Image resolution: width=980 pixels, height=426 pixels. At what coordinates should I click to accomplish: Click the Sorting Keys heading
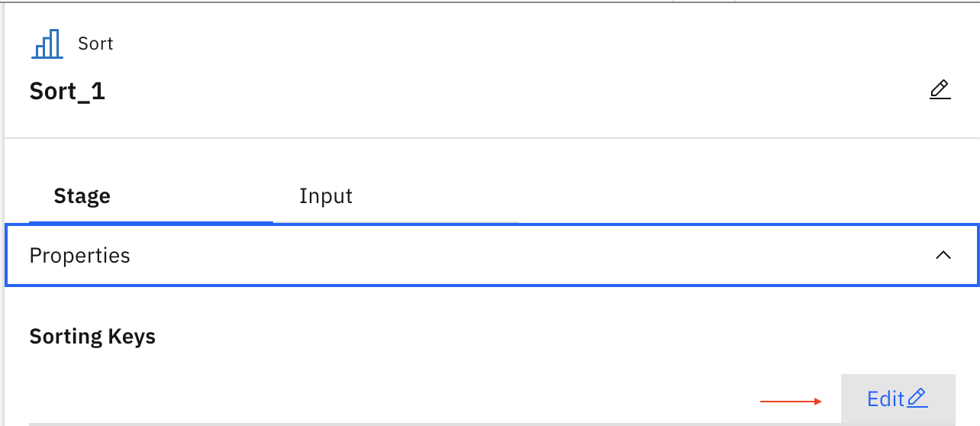click(92, 337)
